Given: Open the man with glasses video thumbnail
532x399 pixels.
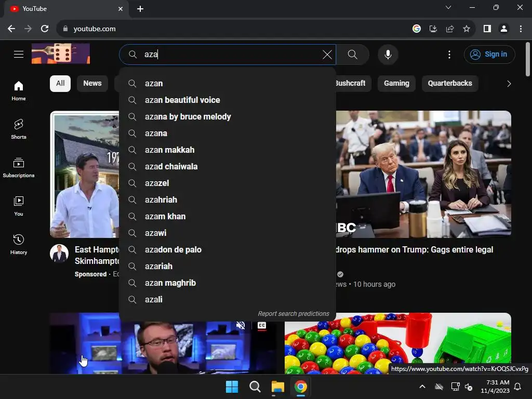Looking at the screenshot, I should (x=163, y=348).
